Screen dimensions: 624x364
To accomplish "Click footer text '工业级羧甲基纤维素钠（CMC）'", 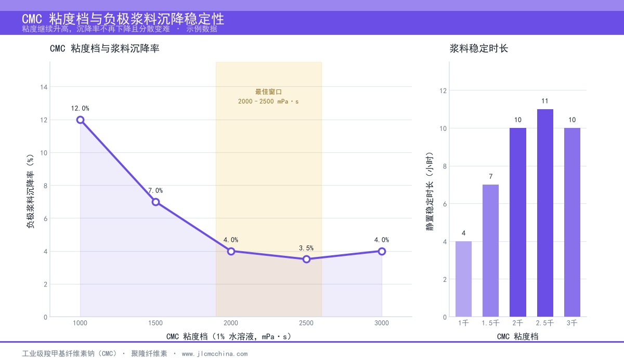I will [70, 354].
